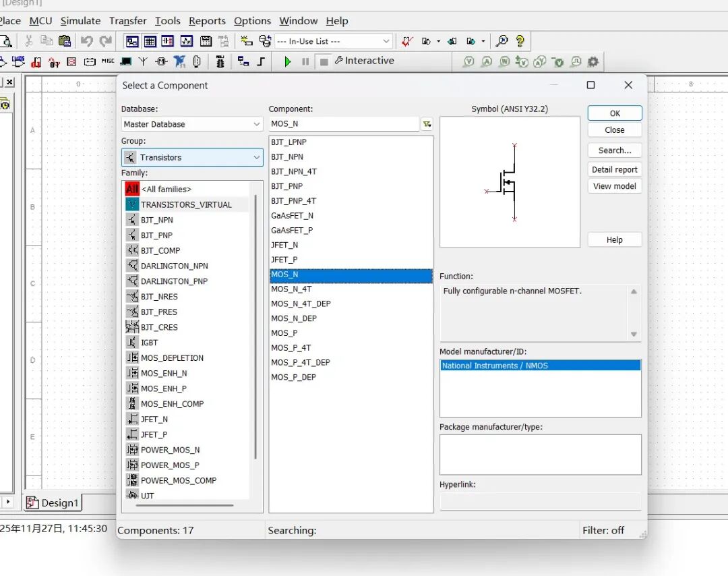Click the Family list horizontal scrollbar
Image resolution: width=728 pixels, height=576 pixels.
click(x=184, y=505)
